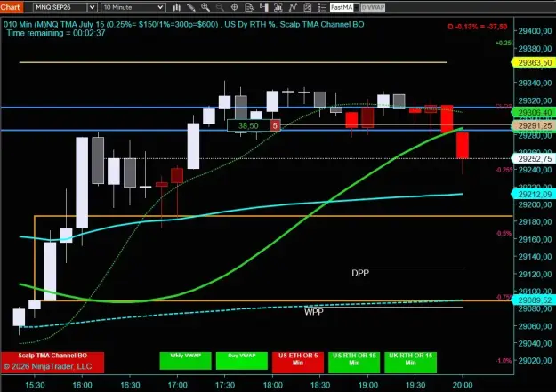Click the 29363,50 yellow price marker
Viewport: 556px width, 392px height.
(x=534, y=63)
